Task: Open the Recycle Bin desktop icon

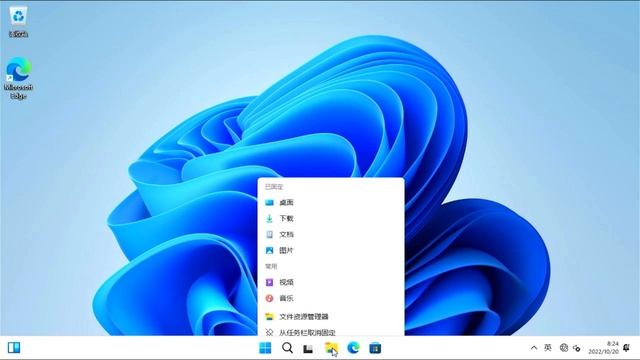Action: click(x=18, y=22)
